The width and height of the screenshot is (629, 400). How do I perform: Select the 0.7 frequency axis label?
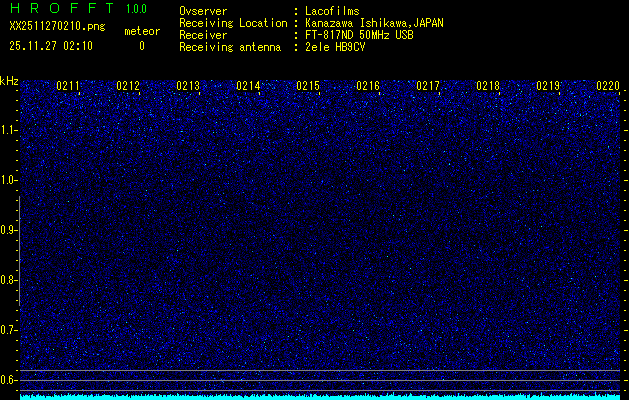pos(9,330)
